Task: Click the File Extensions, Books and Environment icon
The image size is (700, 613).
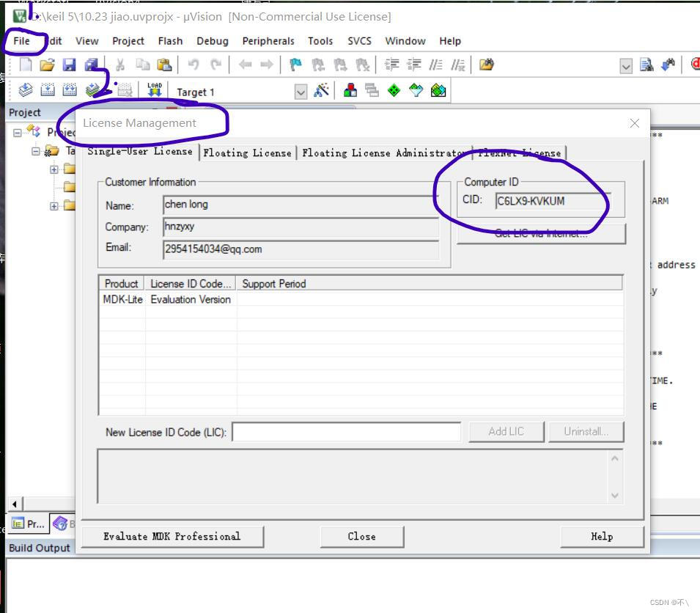Action: pos(350,90)
